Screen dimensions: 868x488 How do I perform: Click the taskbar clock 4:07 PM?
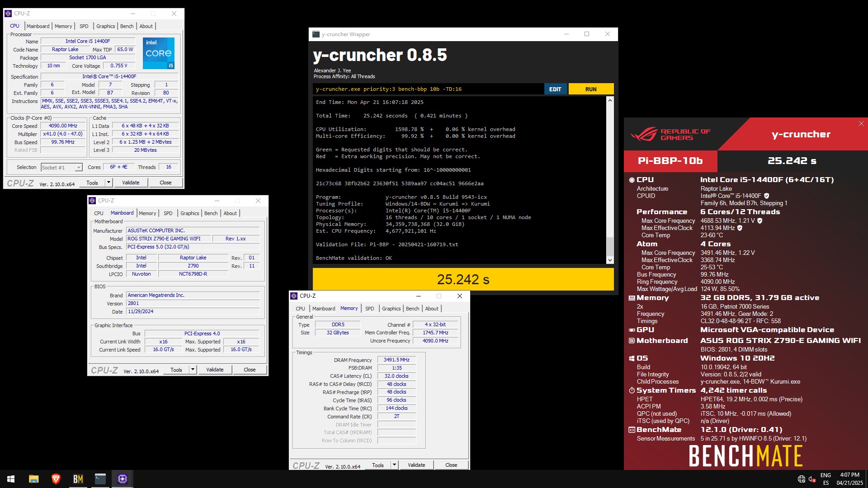(849, 479)
